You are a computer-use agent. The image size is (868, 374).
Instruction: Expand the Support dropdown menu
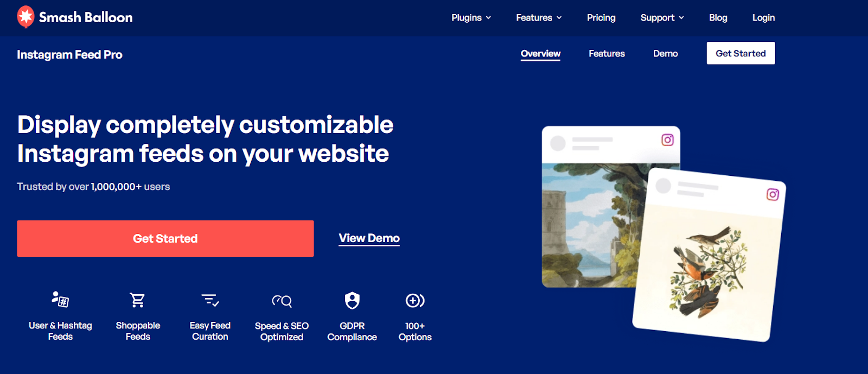point(662,18)
